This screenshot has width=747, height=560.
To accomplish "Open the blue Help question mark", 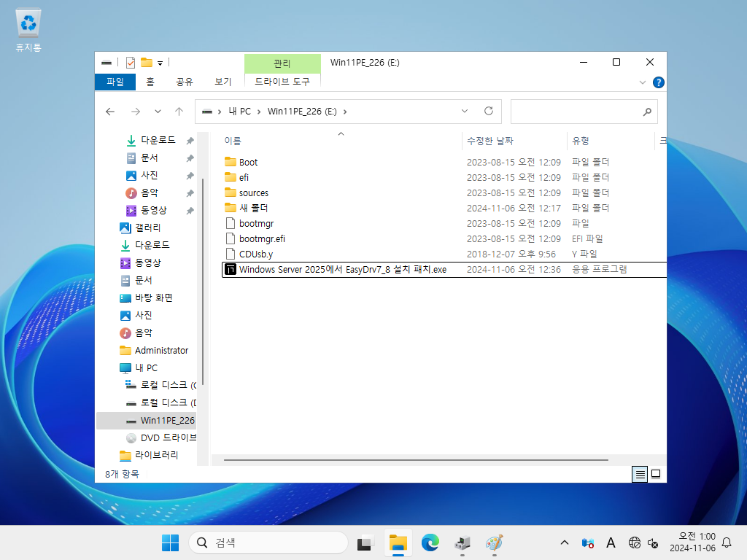I will tap(659, 82).
